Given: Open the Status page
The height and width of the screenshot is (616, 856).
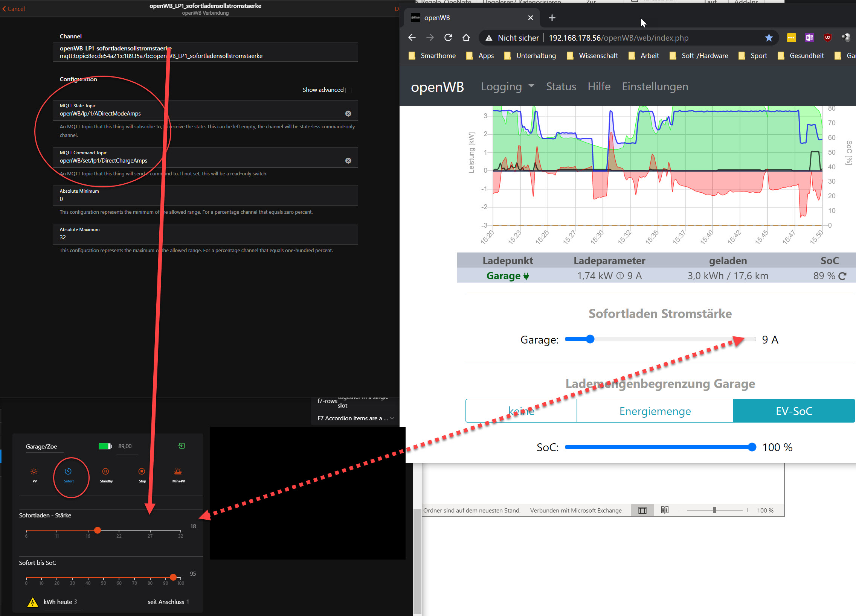Looking at the screenshot, I should tap(561, 87).
